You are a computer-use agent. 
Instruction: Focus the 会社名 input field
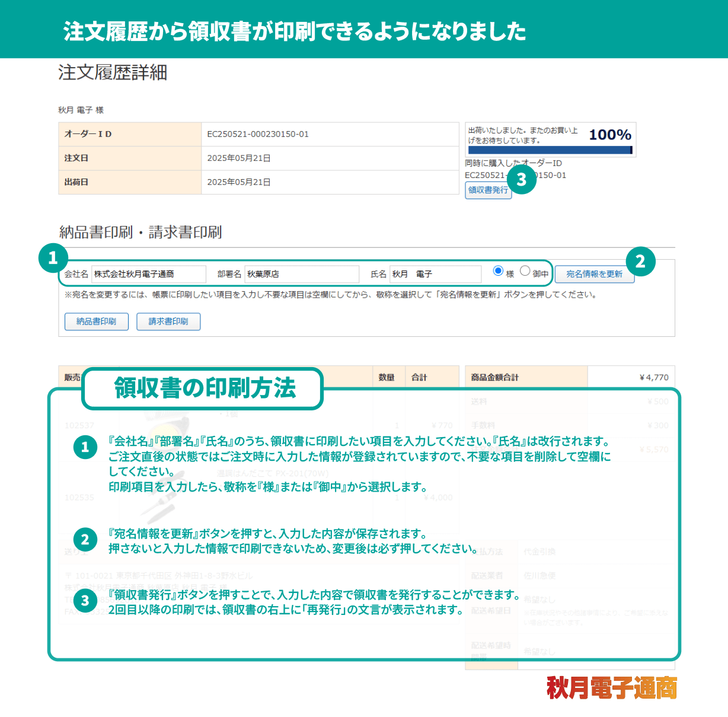[149, 274]
